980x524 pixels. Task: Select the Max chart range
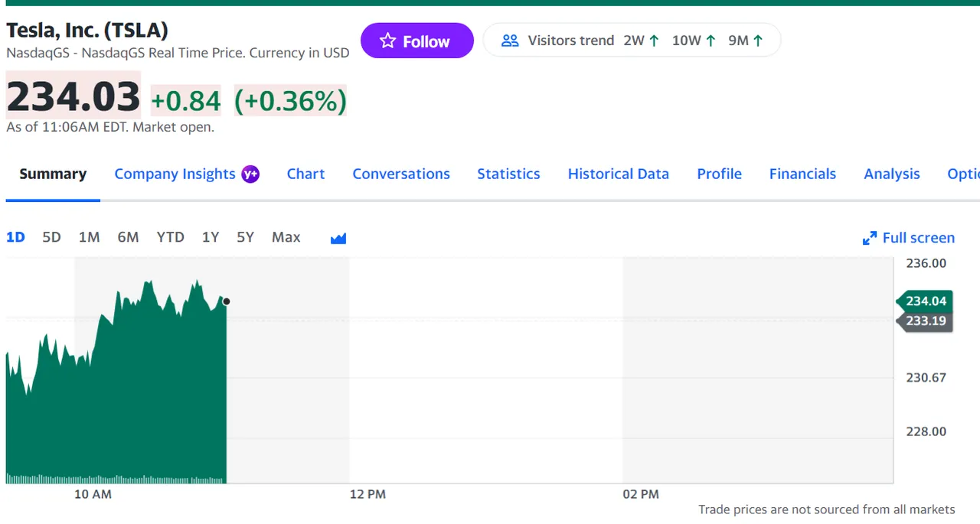point(286,237)
